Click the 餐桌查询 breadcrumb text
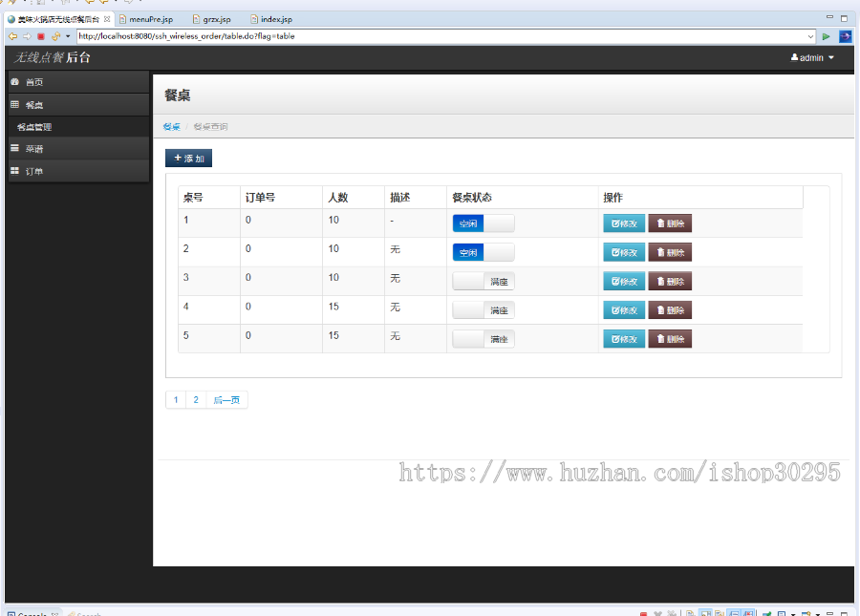This screenshot has height=616, width=860. tap(210, 127)
